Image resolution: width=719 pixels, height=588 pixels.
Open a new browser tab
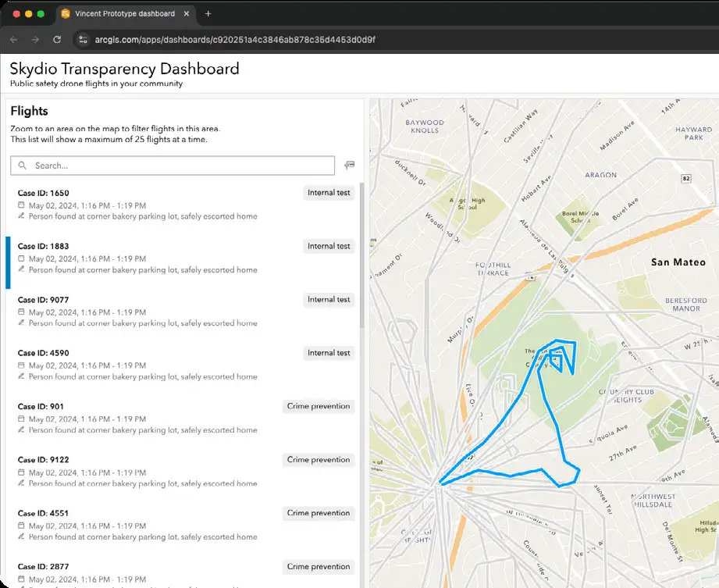coord(208,14)
